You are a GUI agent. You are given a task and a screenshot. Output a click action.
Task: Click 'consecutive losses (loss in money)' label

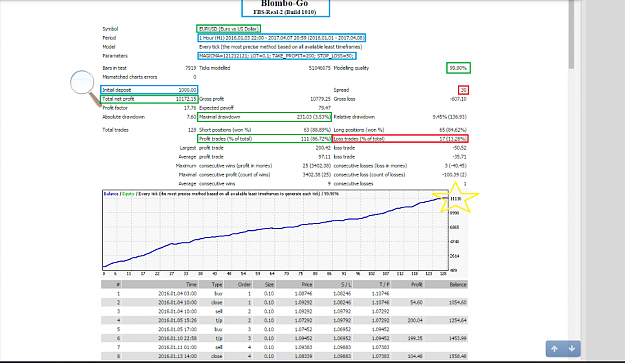pyautogui.click(x=370, y=166)
